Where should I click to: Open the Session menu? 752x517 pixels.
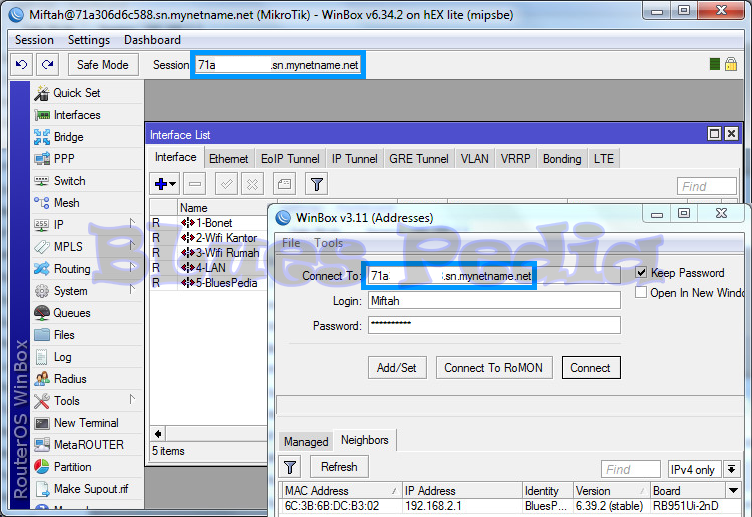[34, 40]
